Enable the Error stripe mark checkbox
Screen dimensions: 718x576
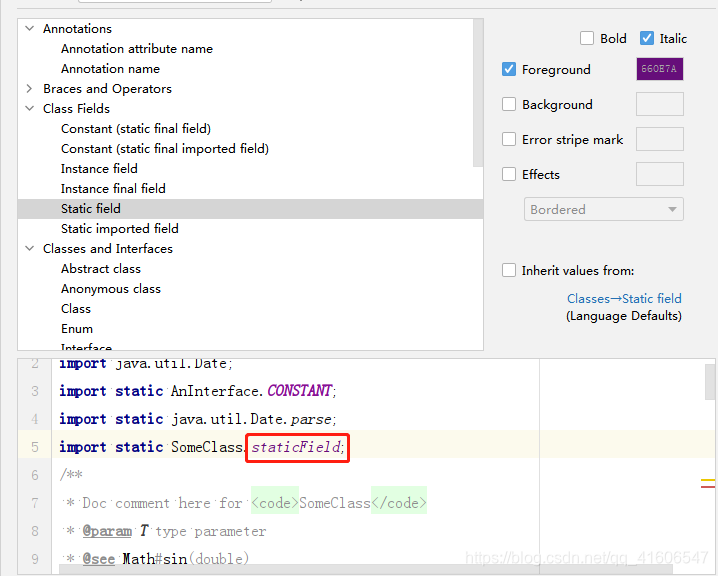point(509,139)
